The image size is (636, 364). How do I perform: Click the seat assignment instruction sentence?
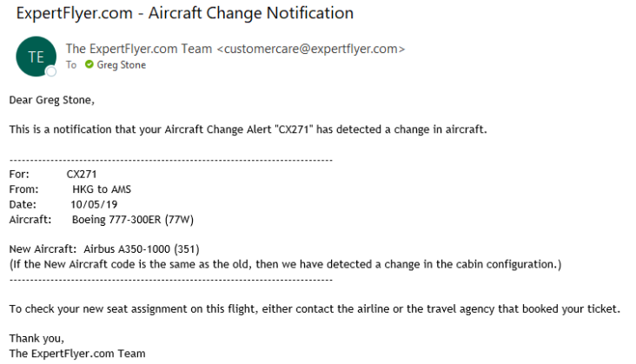click(x=315, y=309)
